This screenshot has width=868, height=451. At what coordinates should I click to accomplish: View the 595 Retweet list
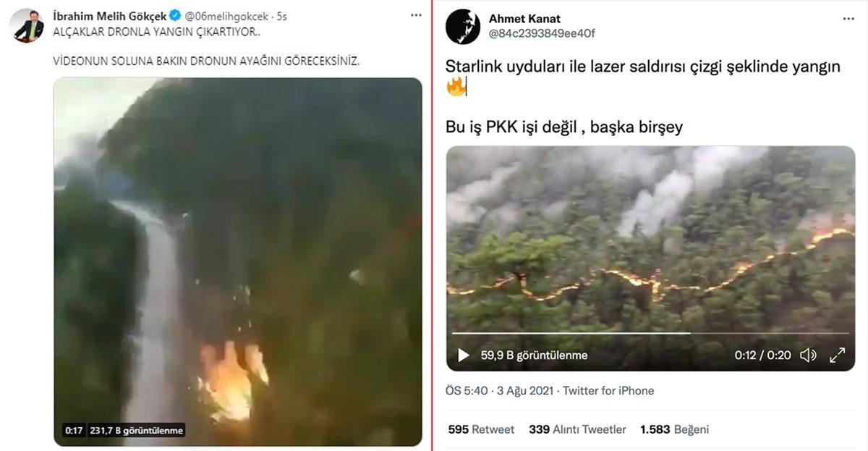(x=481, y=429)
